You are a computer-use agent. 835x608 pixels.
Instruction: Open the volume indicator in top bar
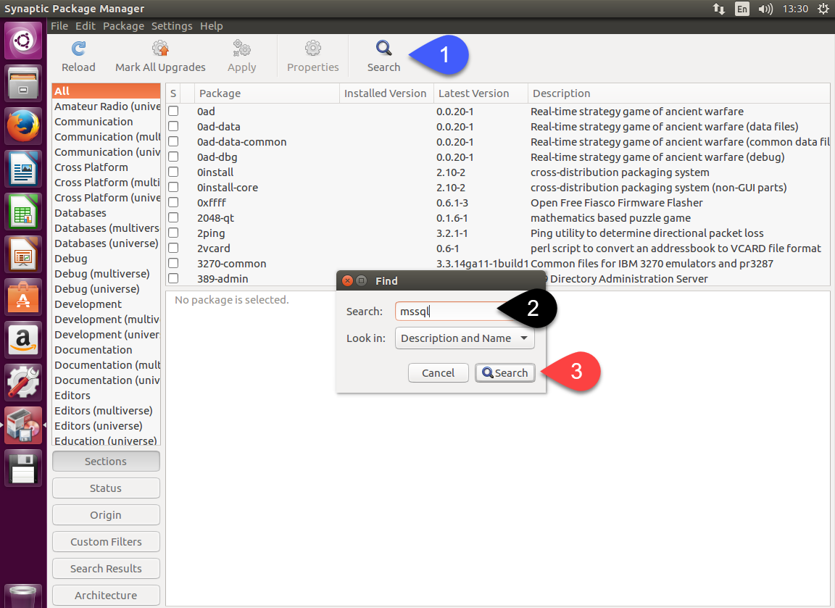pos(766,9)
